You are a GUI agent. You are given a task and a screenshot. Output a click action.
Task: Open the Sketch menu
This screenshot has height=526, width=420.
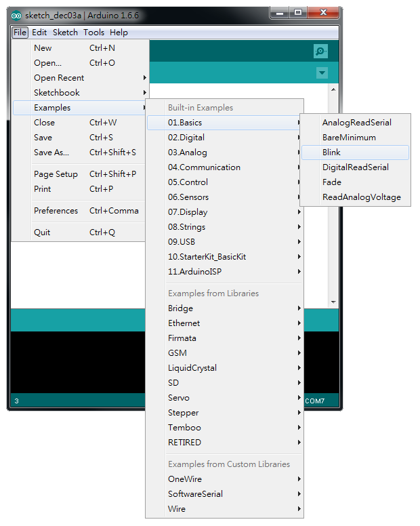tap(65, 33)
